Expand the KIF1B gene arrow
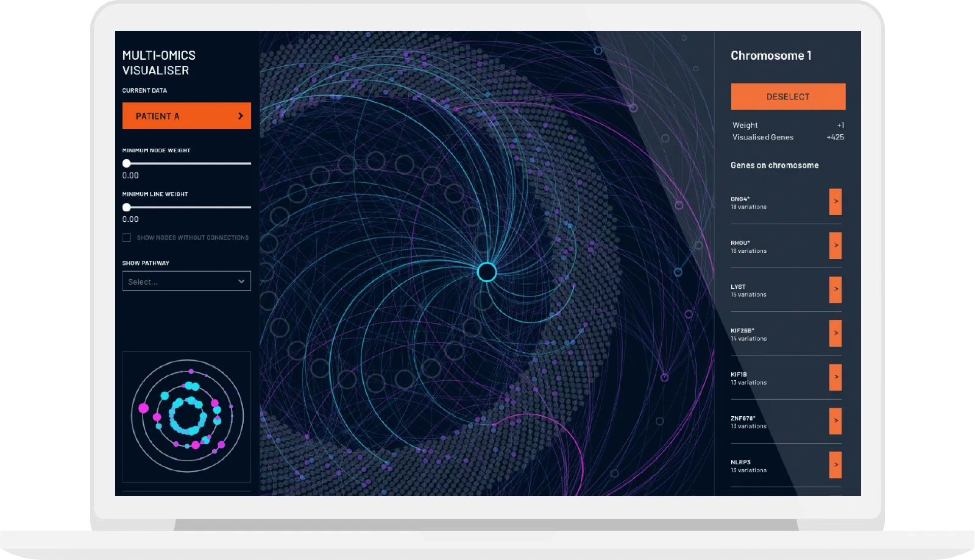 [x=835, y=377]
